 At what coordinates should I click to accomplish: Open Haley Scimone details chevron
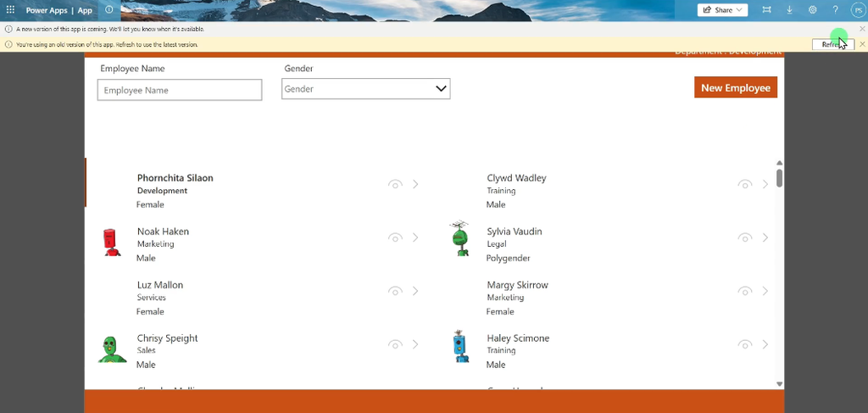(x=765, y=344)
